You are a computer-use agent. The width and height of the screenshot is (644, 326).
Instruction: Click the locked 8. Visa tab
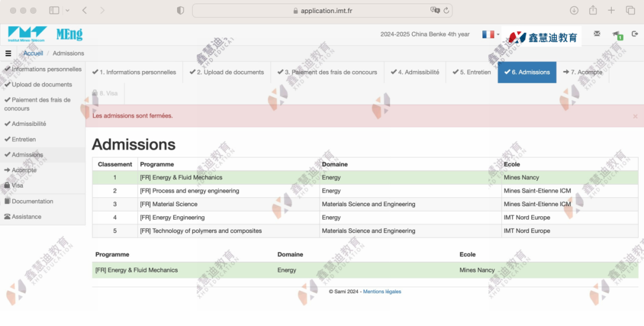(x=105, y=93)
